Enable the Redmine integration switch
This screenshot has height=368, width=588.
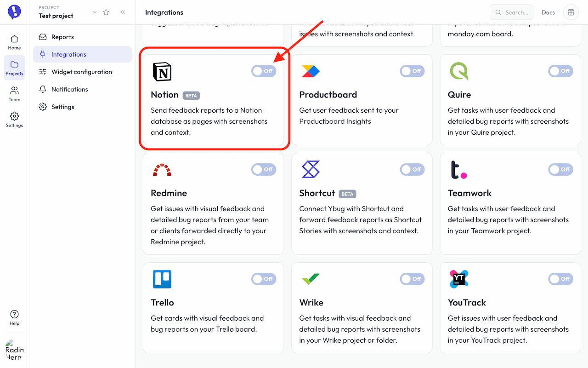click(264, 169)
